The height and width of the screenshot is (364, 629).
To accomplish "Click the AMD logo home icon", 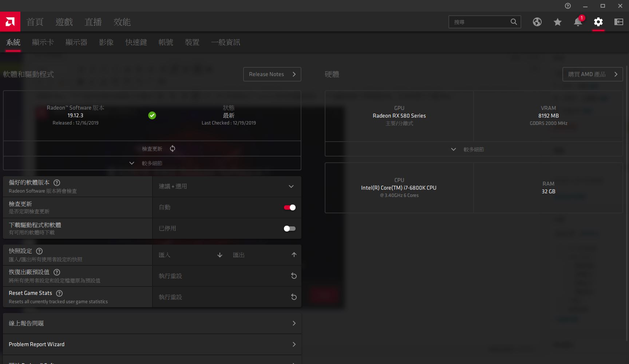I will pos(10,22).
